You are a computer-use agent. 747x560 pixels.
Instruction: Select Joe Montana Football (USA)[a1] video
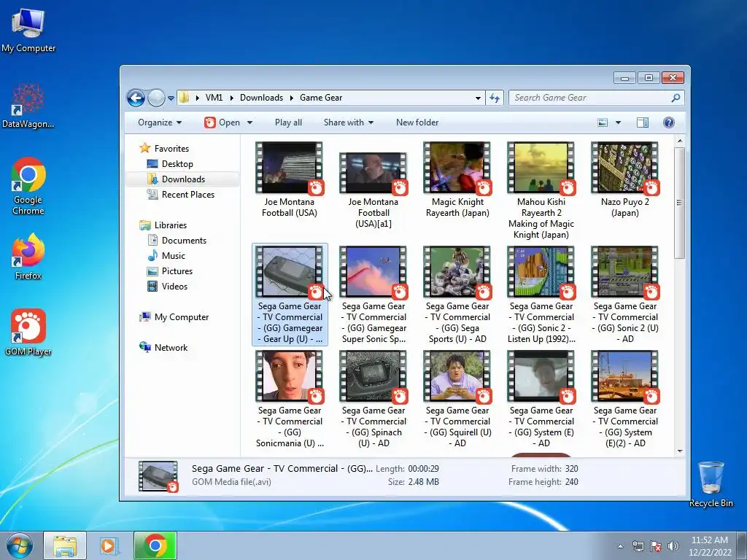(373, 190)
